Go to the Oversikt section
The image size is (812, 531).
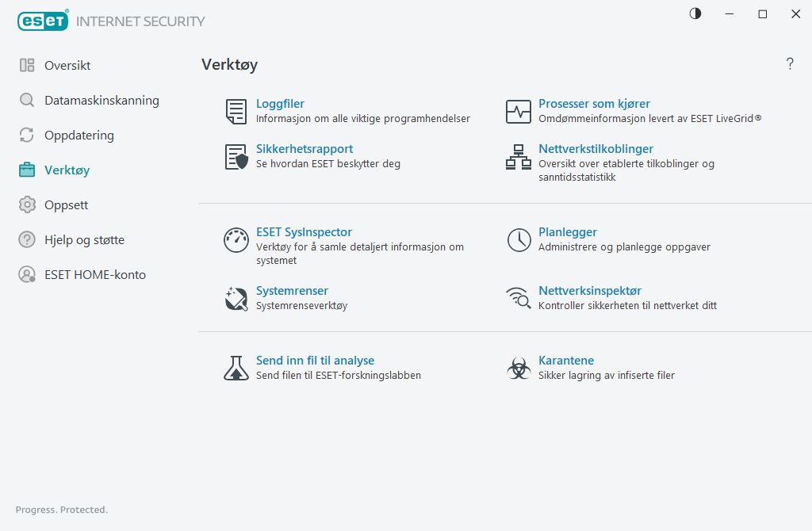click(x=67, y=66)
